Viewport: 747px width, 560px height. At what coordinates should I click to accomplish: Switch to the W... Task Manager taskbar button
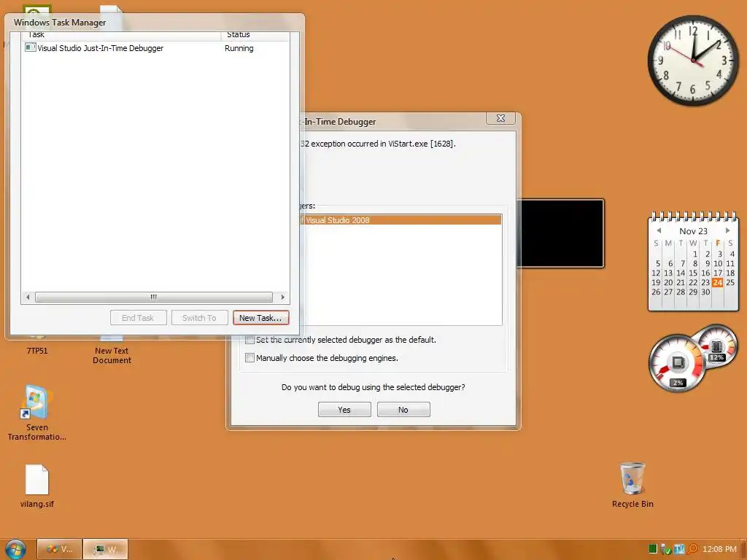[x=105, y=549]
